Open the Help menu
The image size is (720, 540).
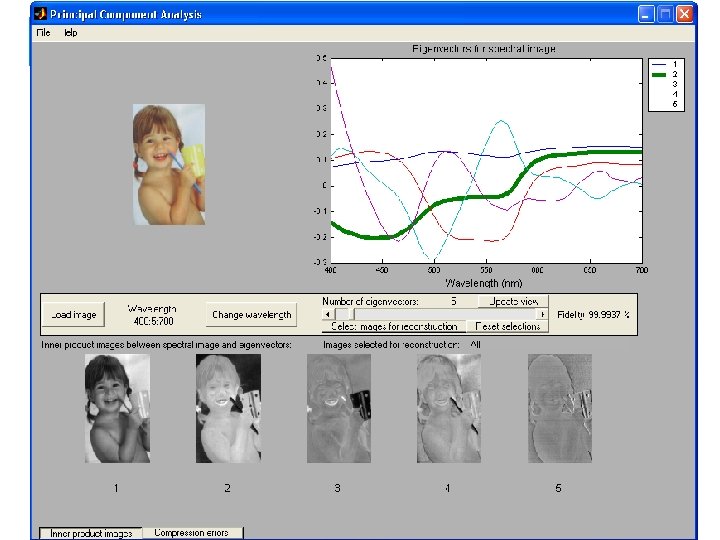pos(70,33)
